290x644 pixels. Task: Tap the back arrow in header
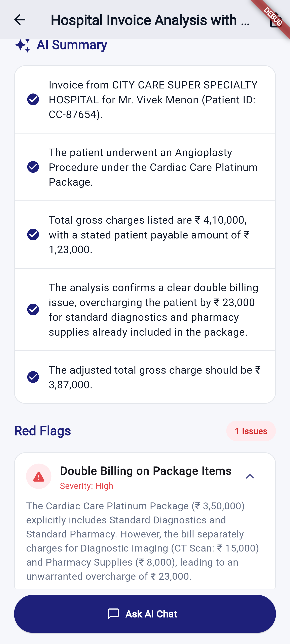pyautogui.click(x=20, y=20)
